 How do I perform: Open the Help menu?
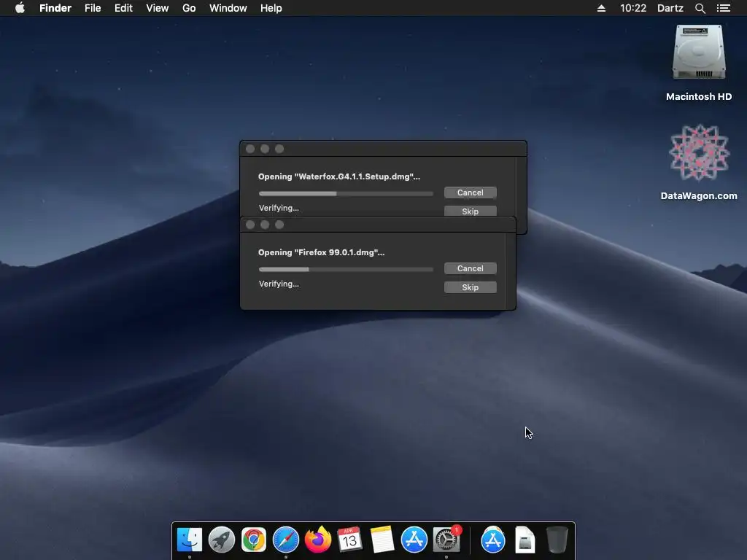click(271, 8)
